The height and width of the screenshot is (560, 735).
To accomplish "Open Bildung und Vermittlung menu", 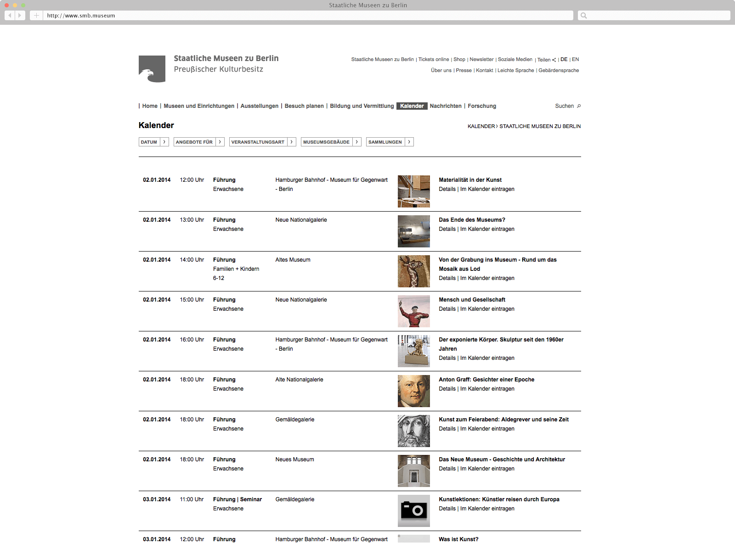I will tap(362, 106).
